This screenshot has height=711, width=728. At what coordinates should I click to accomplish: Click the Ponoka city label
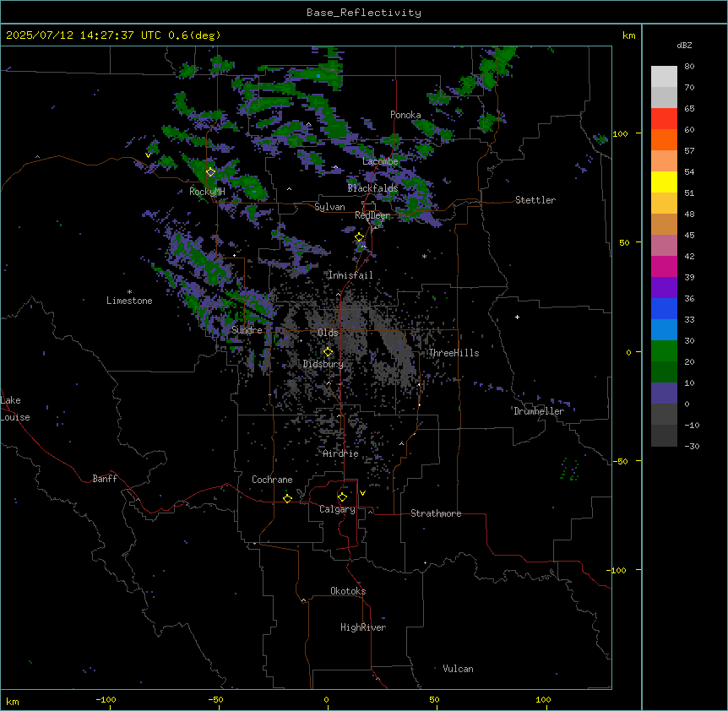pyautogui.click(x=405, y=115)
